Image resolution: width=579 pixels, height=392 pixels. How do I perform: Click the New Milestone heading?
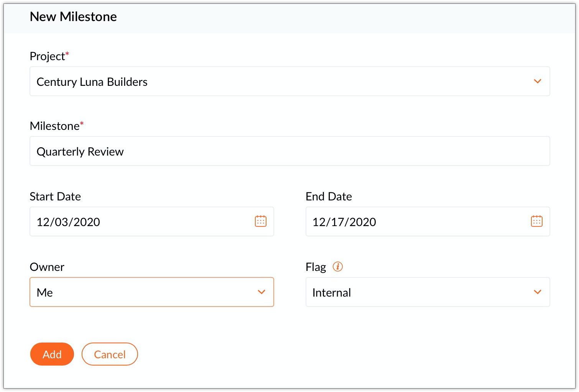[73, 16]
